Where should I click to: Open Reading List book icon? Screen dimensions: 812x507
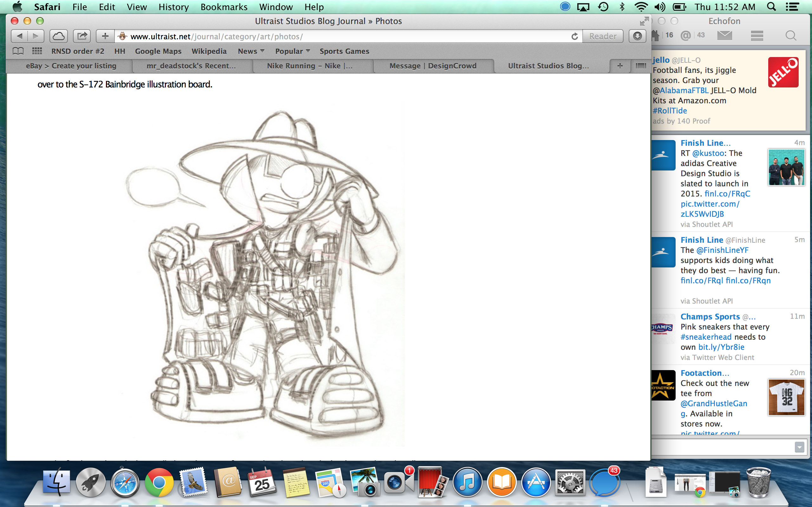(x=18, y=51)
